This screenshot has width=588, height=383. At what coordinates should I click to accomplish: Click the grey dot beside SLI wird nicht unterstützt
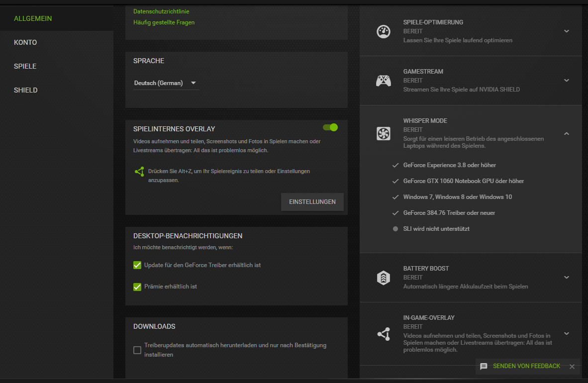point(395,229)
